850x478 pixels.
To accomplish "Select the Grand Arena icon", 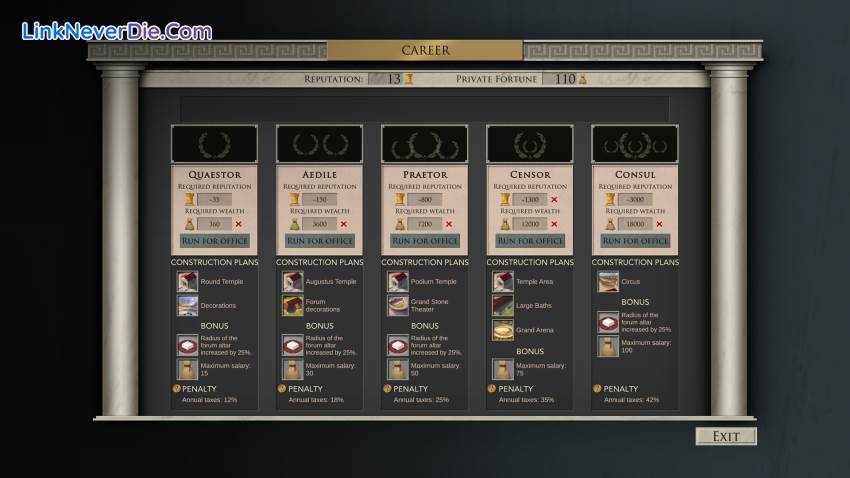I will point(502,330).
